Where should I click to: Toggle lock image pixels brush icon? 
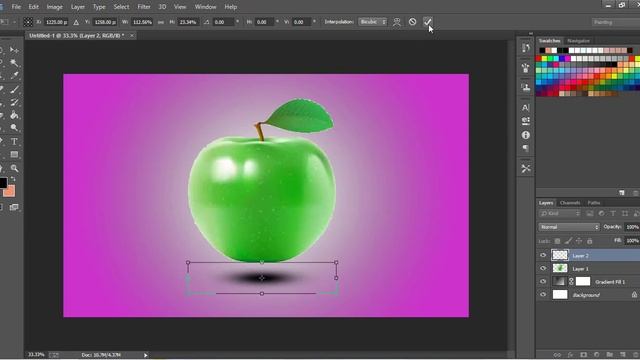[x=568, y=241]
